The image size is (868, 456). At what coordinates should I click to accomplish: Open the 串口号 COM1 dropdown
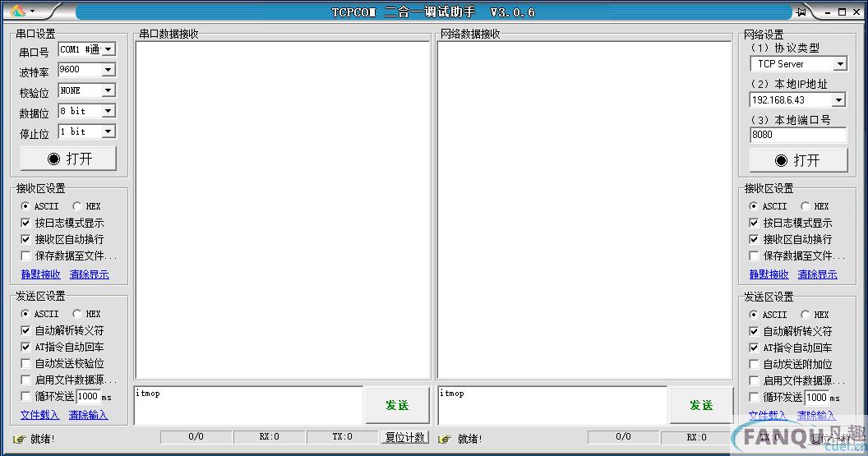click(108, 49)
